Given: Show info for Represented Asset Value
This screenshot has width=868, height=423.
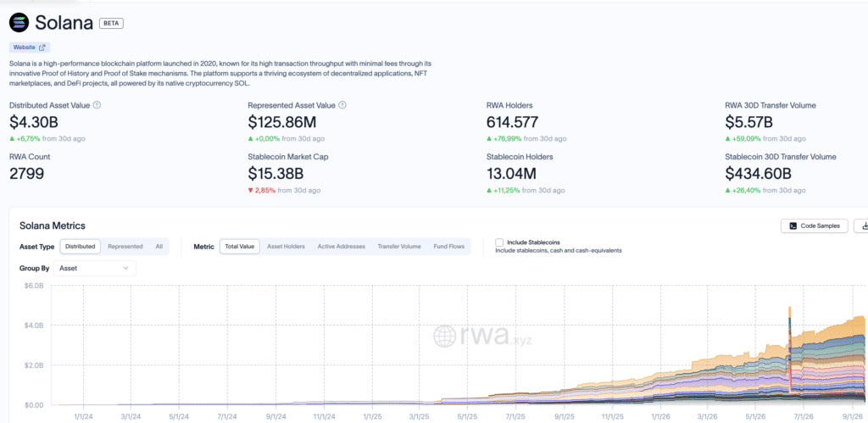Looking at the screenshot, I should (342, 105).
